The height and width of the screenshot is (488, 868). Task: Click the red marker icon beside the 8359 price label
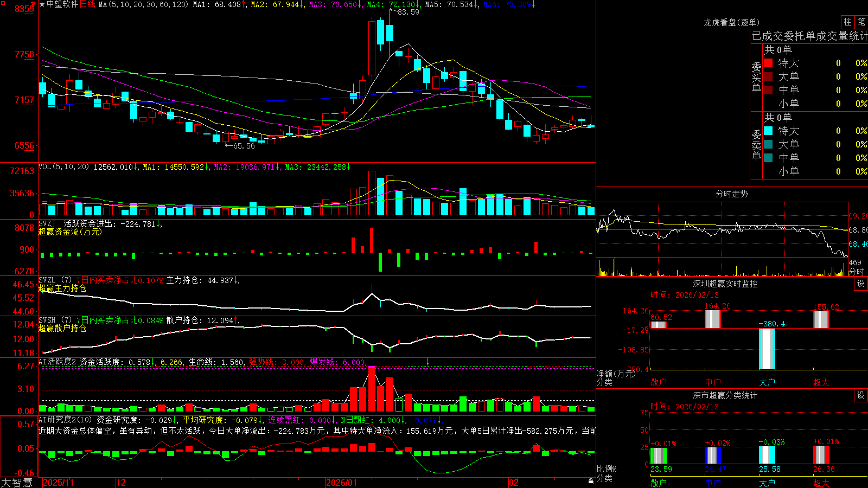tap(34, 5)
